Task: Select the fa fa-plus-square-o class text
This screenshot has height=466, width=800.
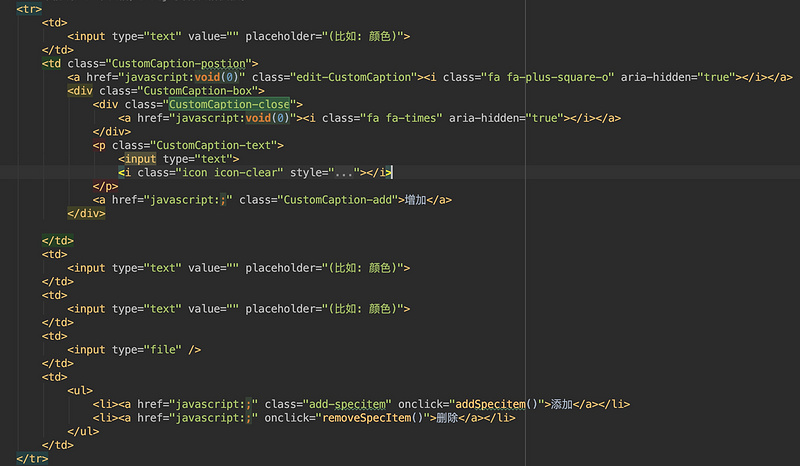Action: pos(551,77)
